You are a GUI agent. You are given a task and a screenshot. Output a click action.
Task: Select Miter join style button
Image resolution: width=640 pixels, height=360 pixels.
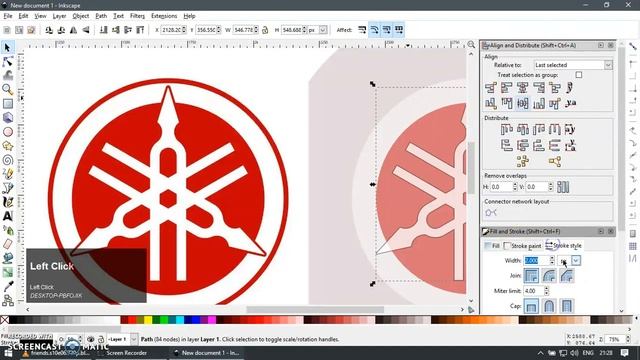pyautogui.click(x=531, y=276)
